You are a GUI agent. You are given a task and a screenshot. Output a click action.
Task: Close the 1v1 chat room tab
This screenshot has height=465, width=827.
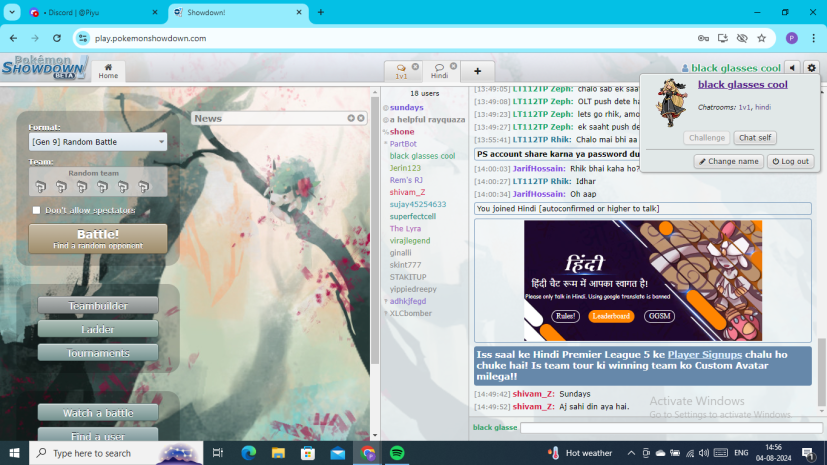(415, 67)
